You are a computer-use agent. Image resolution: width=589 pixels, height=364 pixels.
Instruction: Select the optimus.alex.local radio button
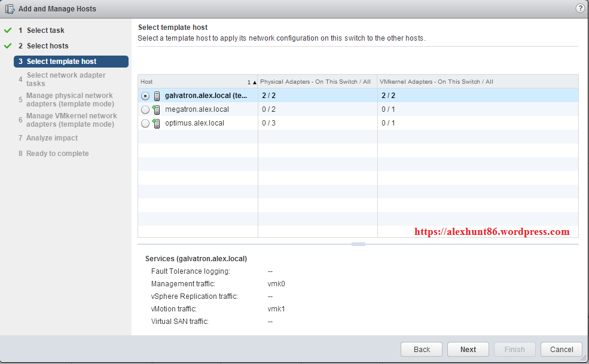(x=145, y=123)
